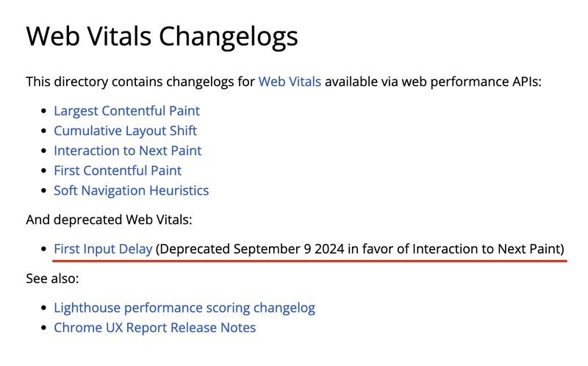Screen dimensions: 588x366
Task: Click the 'See also:' label
Action: 52,279
